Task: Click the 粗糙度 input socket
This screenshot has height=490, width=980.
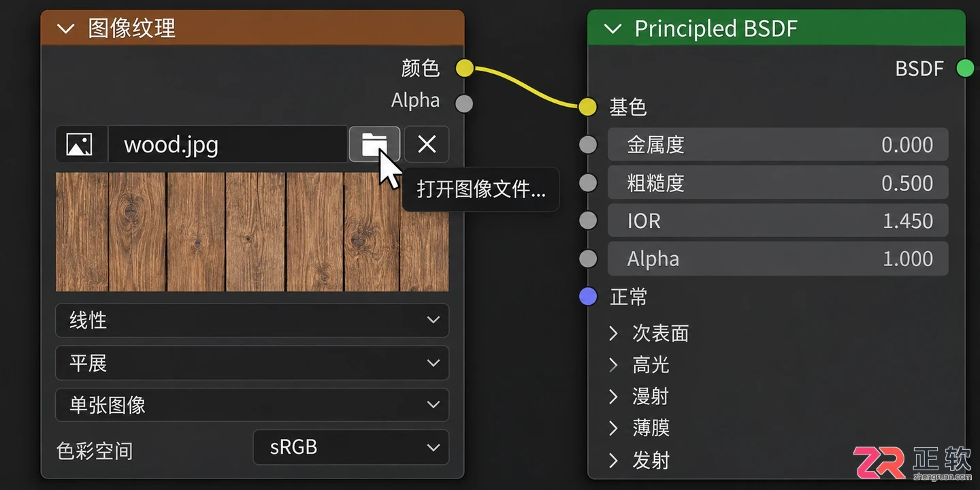Action: pos(588,182)
